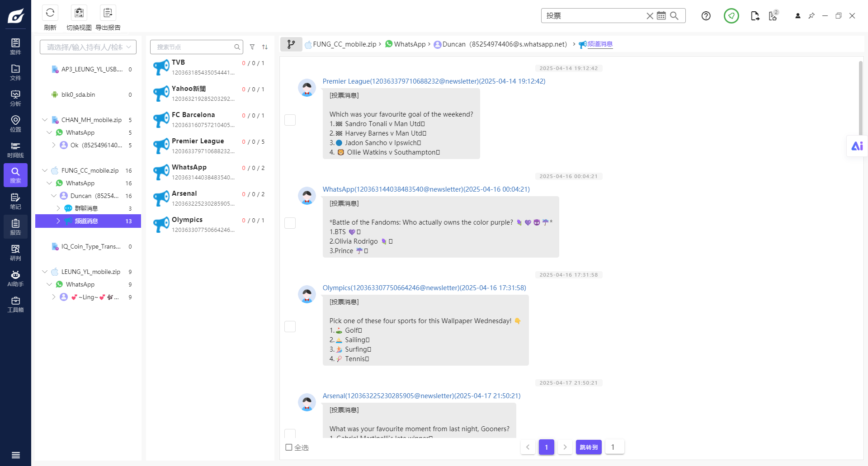Check the Premier League poll message checkbox
The image size is (868, 466).
coord(290,120)
